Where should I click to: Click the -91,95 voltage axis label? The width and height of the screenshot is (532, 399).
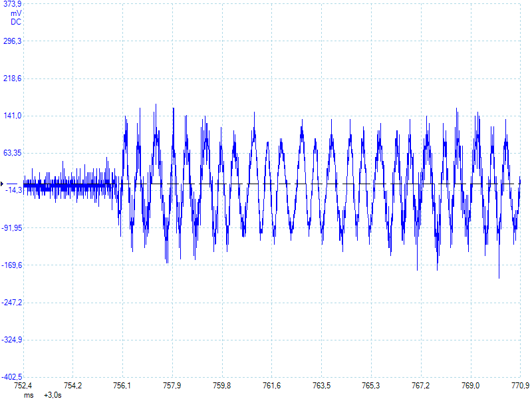point(12,227)
